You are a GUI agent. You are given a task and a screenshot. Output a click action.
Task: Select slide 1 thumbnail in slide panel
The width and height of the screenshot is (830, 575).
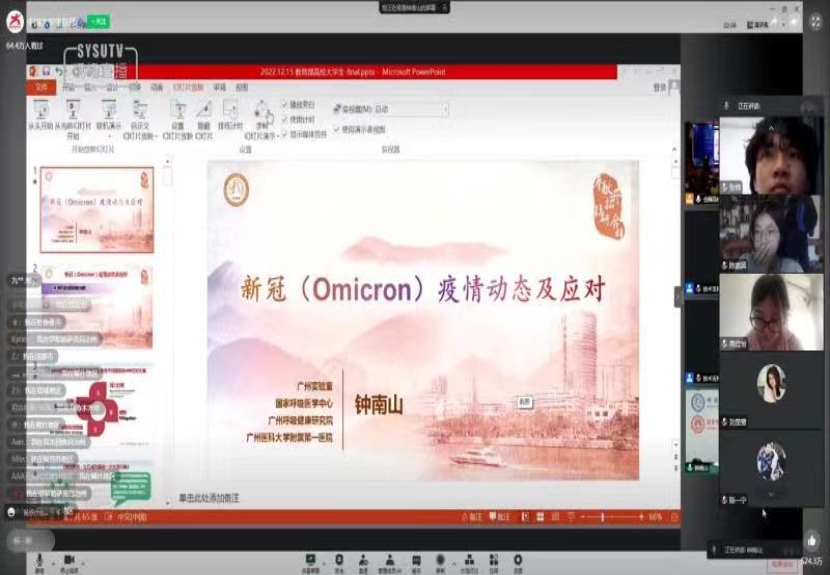pos(97,210)
